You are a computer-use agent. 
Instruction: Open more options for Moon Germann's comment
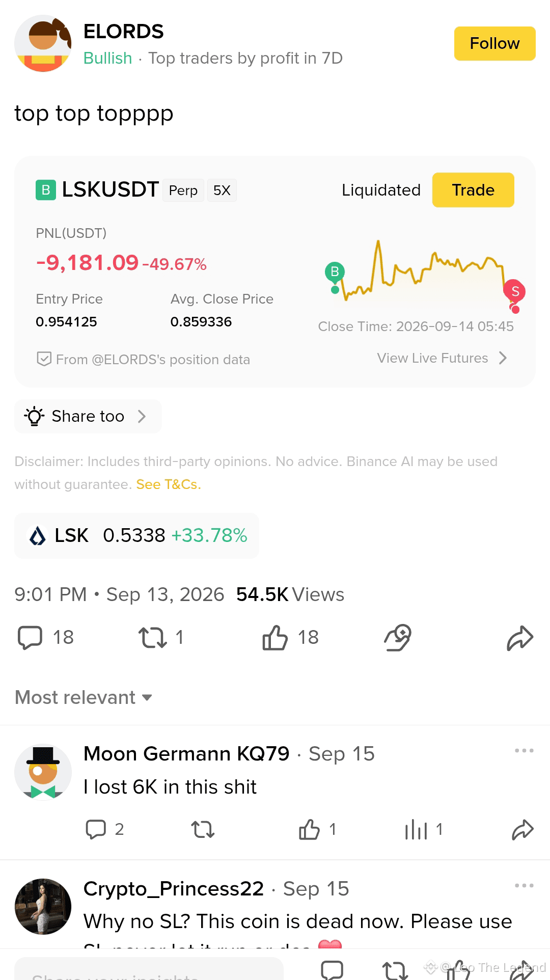click(524, 751)
